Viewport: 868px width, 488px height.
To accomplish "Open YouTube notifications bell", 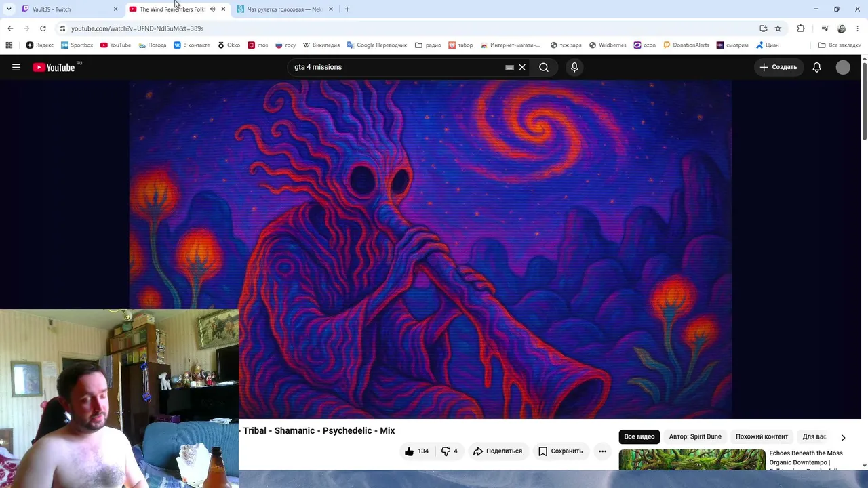I will point(817,67).
